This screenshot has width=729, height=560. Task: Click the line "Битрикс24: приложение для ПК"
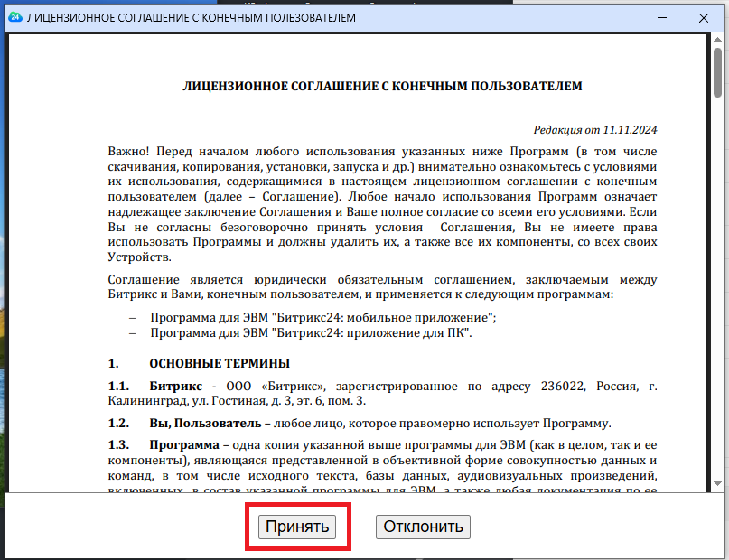311,332
